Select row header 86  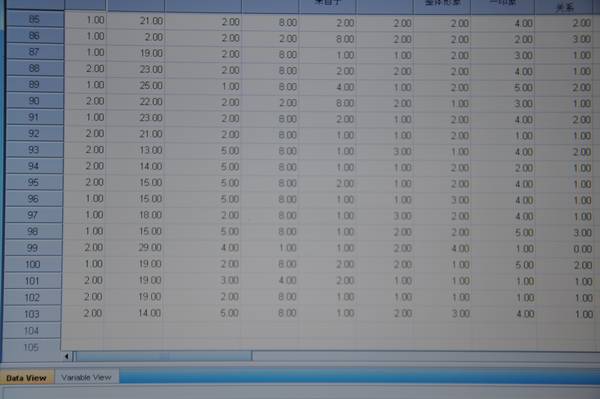click(x=35, y=35)
